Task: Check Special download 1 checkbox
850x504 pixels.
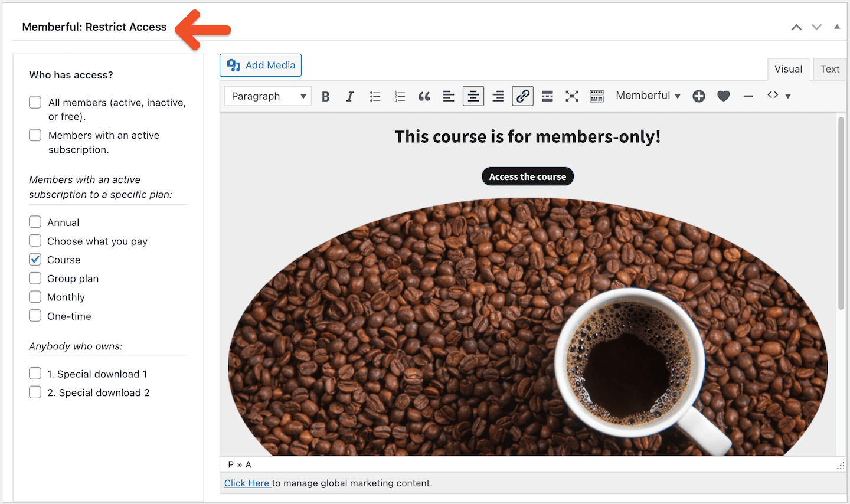Action: pos(35,374)
